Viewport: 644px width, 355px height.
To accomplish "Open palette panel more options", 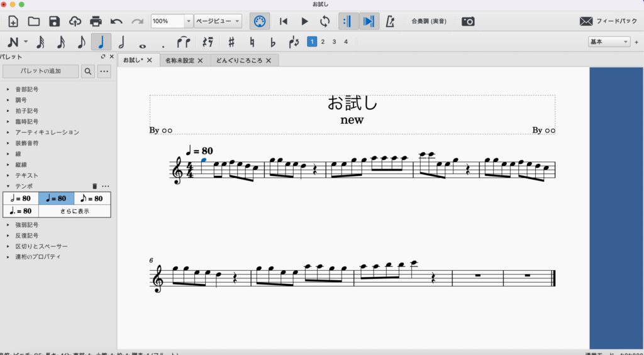I will 104,72.
